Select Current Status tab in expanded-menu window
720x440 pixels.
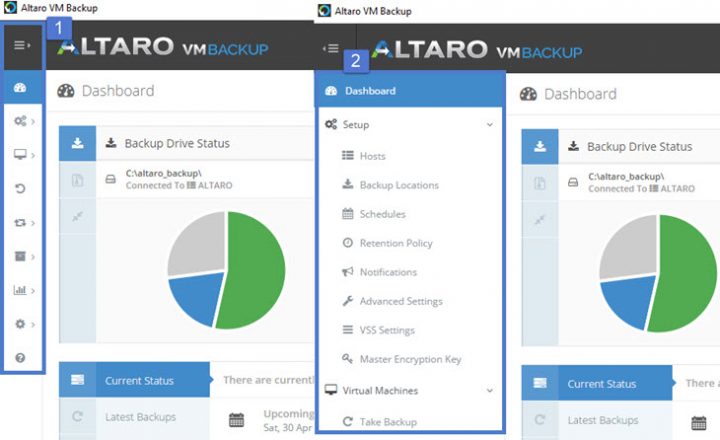[x=597, y=383]
